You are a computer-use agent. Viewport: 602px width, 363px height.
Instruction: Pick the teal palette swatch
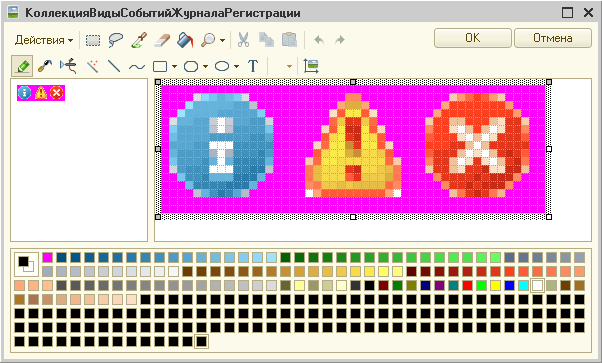pos(453,285)
